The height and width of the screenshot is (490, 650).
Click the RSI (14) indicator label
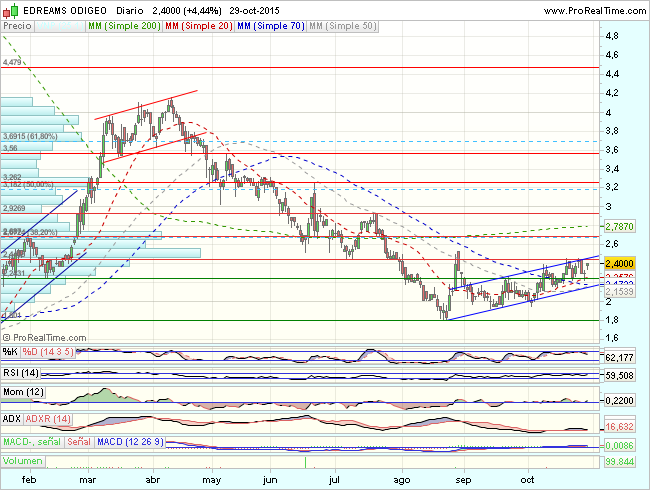22,373
